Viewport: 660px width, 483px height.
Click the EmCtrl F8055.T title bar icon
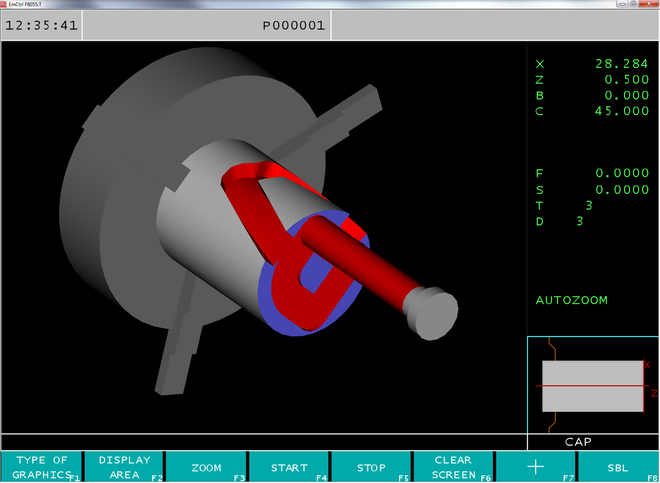click(4, 4)
